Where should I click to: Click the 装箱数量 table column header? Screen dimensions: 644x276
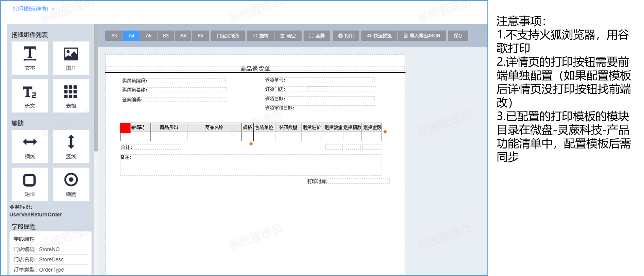click(x=288, y=127)
